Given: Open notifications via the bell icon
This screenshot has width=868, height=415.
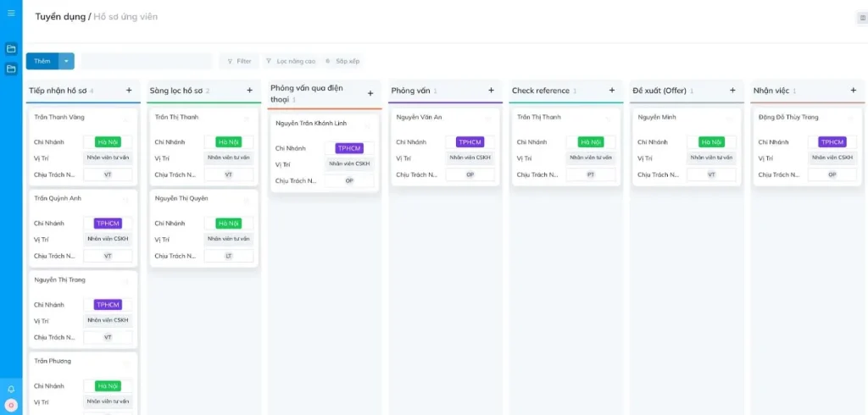Looking at the screenshot, I should (x=11, y=389).
